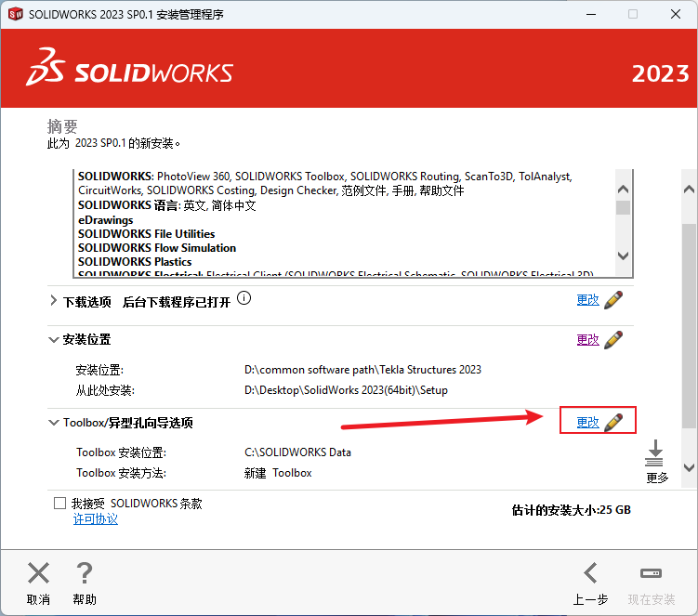Click the 更多 label
Image resolution: width=698 pixels, height=616 pixels.
pyautogui.click(x=657, y=478)
